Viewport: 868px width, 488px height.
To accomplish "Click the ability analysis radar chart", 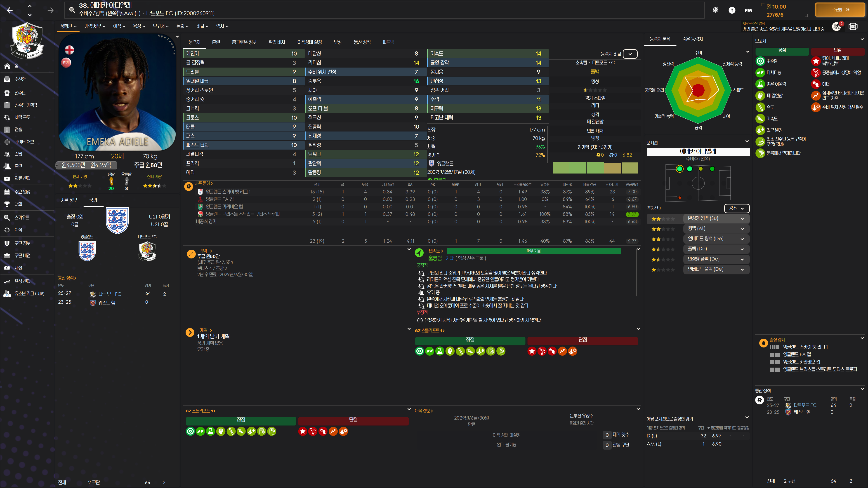I will tap(698, 90).
